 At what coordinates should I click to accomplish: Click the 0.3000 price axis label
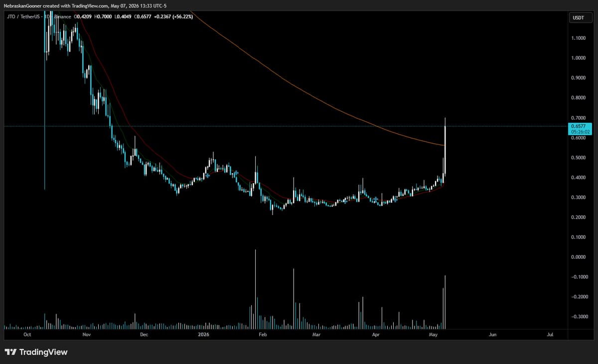click(x=579, y=197)
